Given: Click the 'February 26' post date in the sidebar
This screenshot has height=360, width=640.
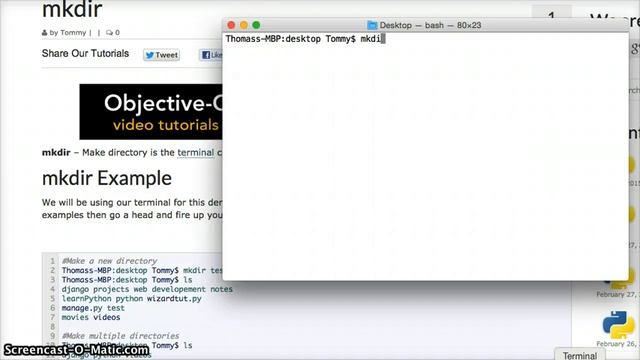Looking at the screenshot, I should click(x=618, y=344).
